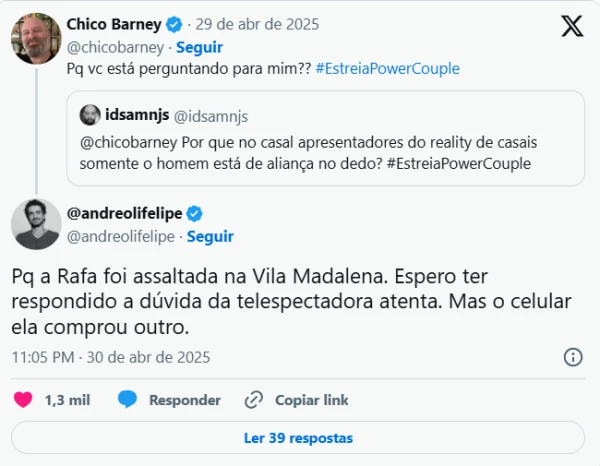Open the Ler 39 respostas button
600x466 pixels.
pos(298,438)
